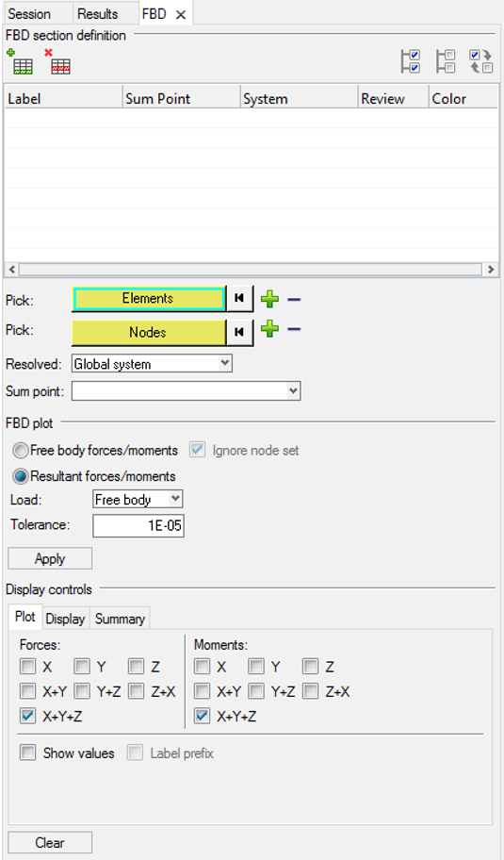Enable the Forces Z checkbox
This screenshot has width=504, height=860.
click(136, 667)
